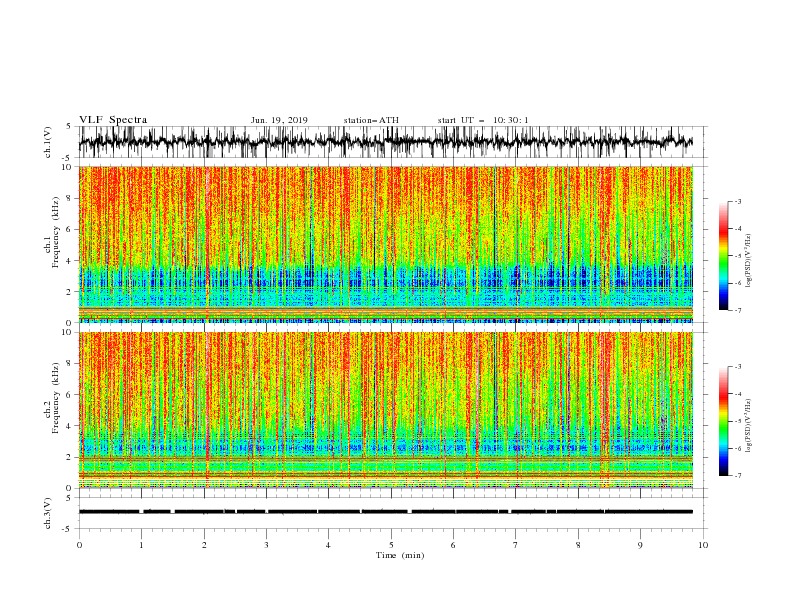This screenshot has height=612, width=792.
Task: Click the upper colorbar "log(PSD)(V²/Hz)" label
Action: click(749, 261)
